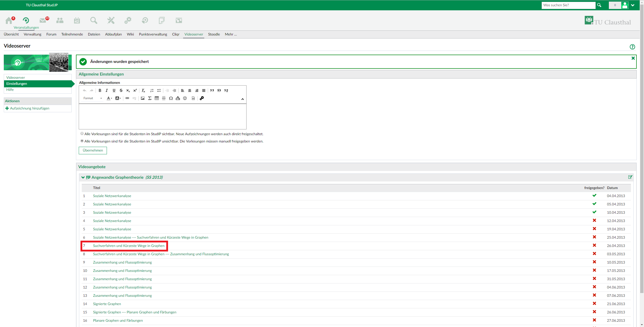Screen dimensions: 644x327
Task: Open the Format dropdown in editor
Action: point(93,98)
